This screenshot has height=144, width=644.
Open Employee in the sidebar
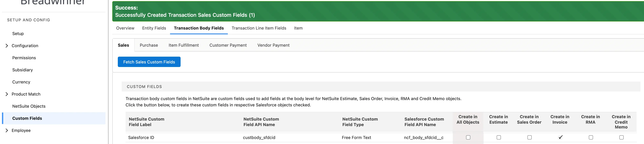pyautogui.click(x=21, y=130)
